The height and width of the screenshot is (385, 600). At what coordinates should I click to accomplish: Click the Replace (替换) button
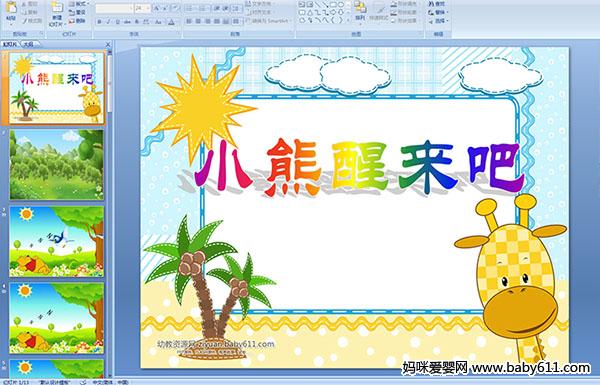coord(437,12)
